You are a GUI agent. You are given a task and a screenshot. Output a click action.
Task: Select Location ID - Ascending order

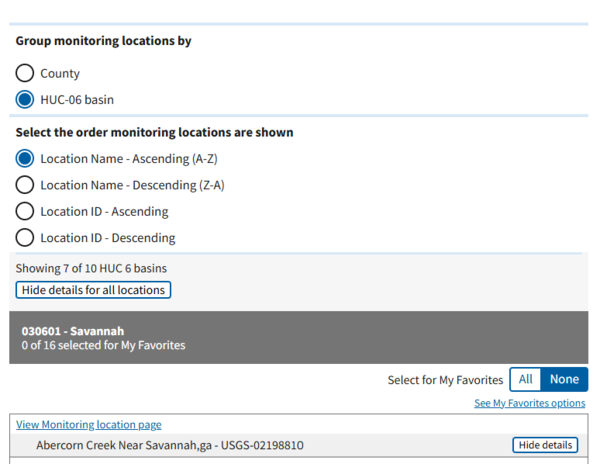click(25, 212)
